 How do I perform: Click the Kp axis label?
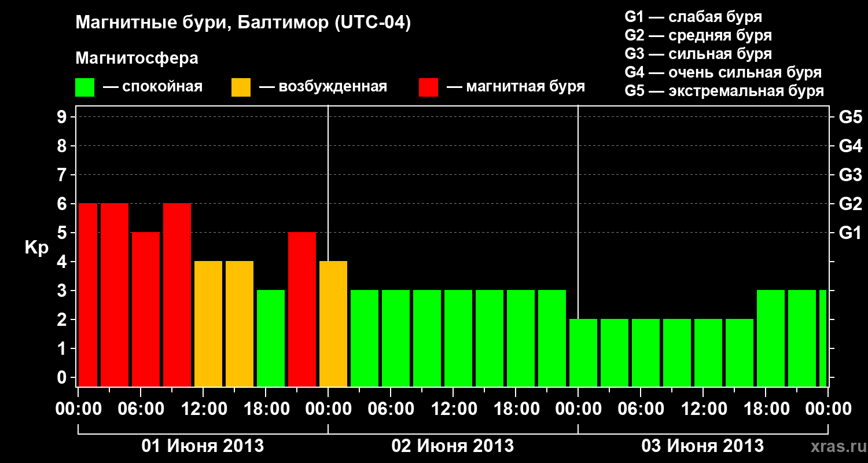pos(36,248)
